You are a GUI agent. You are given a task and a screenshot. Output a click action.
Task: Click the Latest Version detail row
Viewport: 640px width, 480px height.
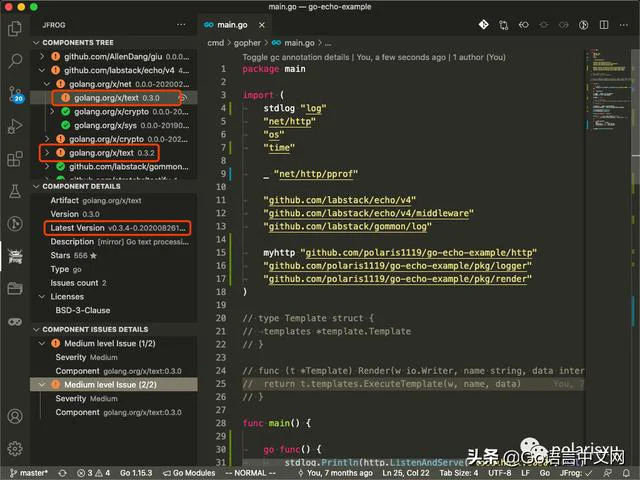click(114, 228)
